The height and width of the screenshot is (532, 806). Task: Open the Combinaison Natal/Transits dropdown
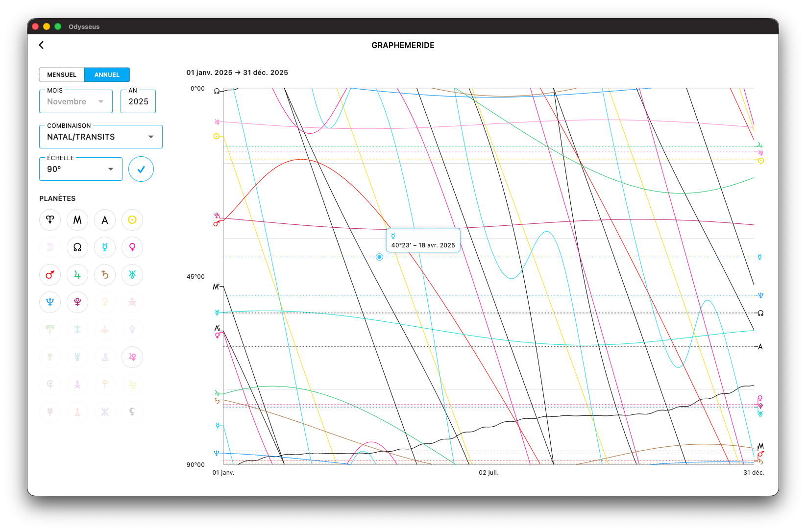pos(100,137)
